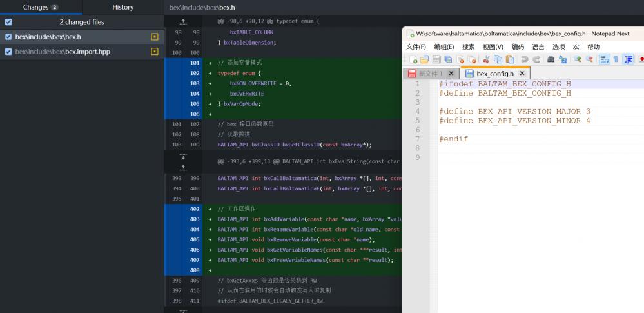Click the New file icon in Notepad Next
The width and height of the screenshot is (644, 313).
click(x=413, y=59)
